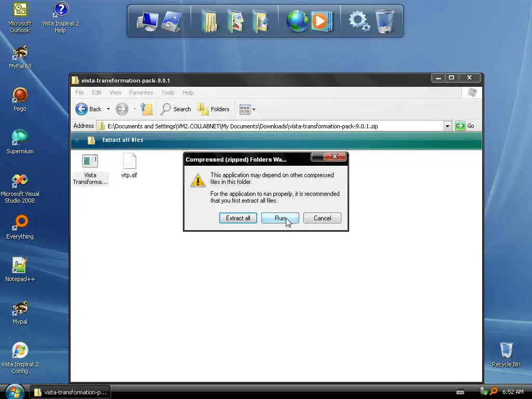This screenshot has height=399, width=532.
Task: Select the MyPal 68 desktop icon
Action: pyautogui.click(x=20, y=57)
